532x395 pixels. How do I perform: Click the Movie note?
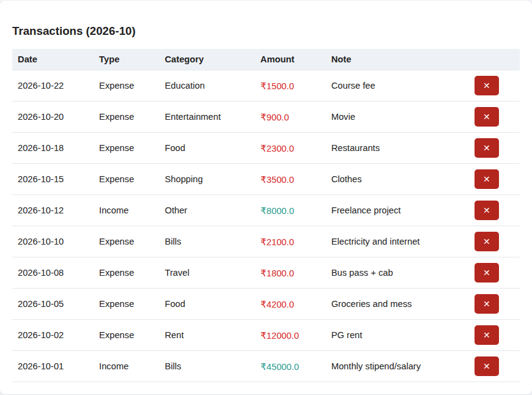click(343, 117)
